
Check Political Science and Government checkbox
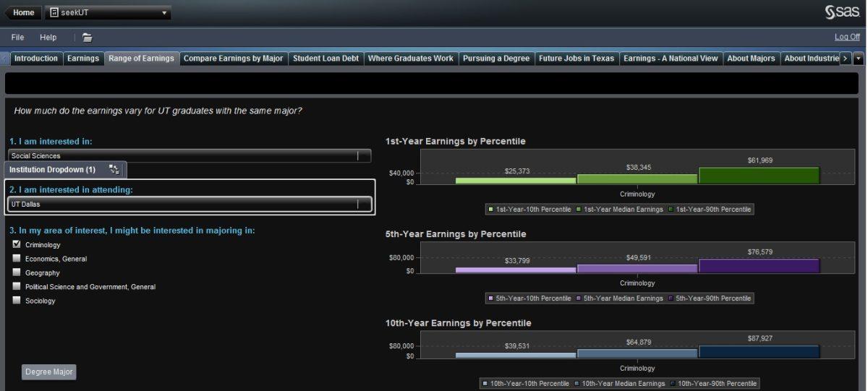coord(17,286)
